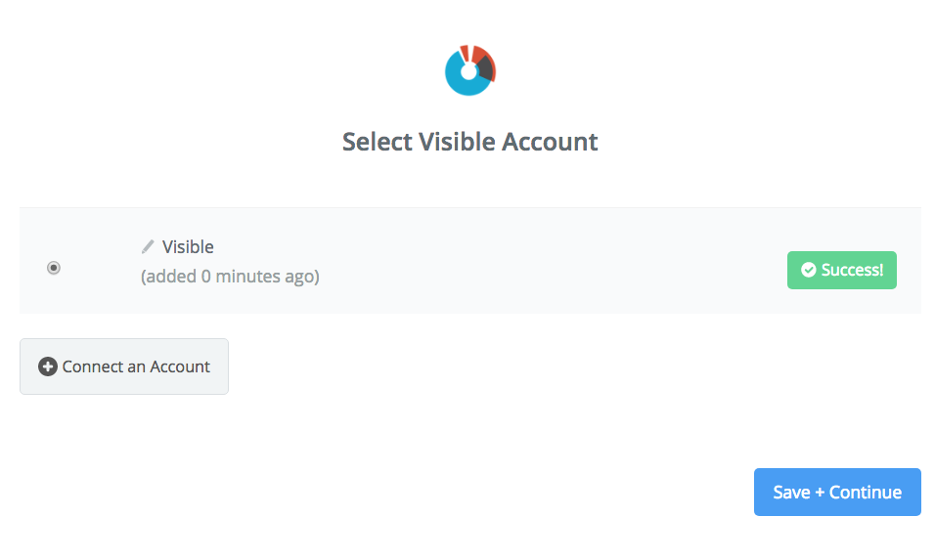Click the word 'Save' on the blue button
This screenshot has width=935, height=560.
click(791, 493)
